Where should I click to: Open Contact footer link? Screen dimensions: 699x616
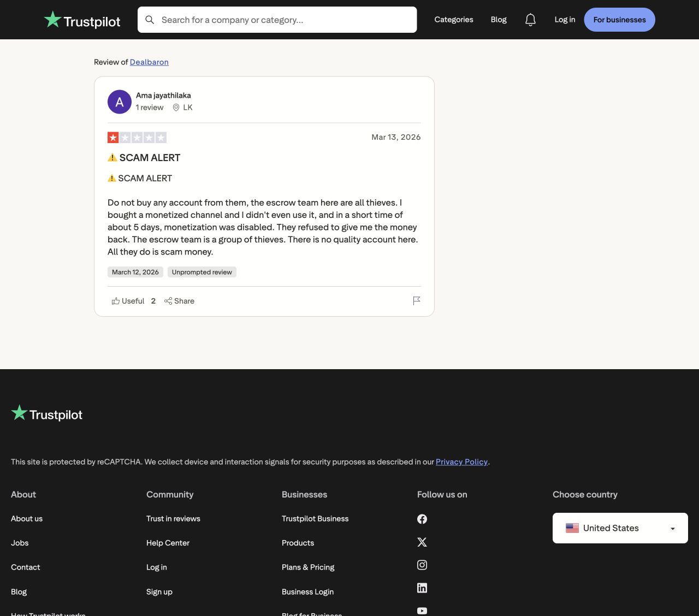[x=26, y=567]
